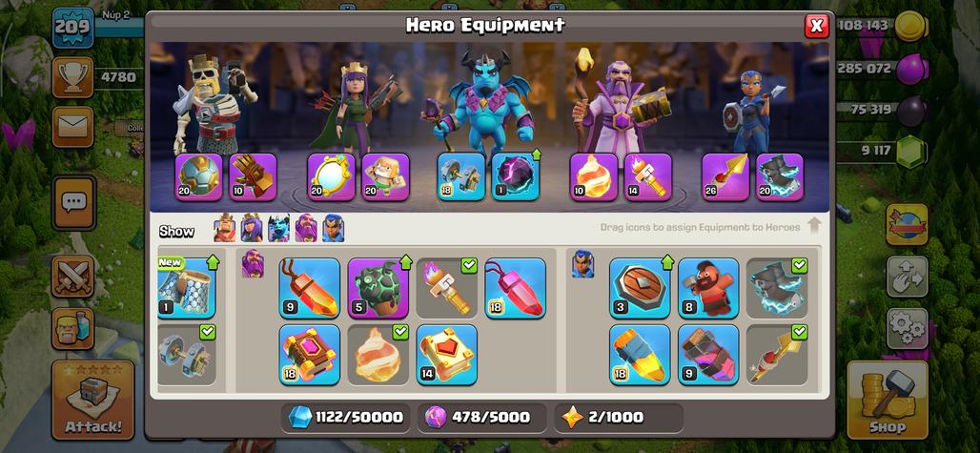Click the checked rage torch equipment slot
980x453 pixels.
pyautogui.click(x=446, y=288)
